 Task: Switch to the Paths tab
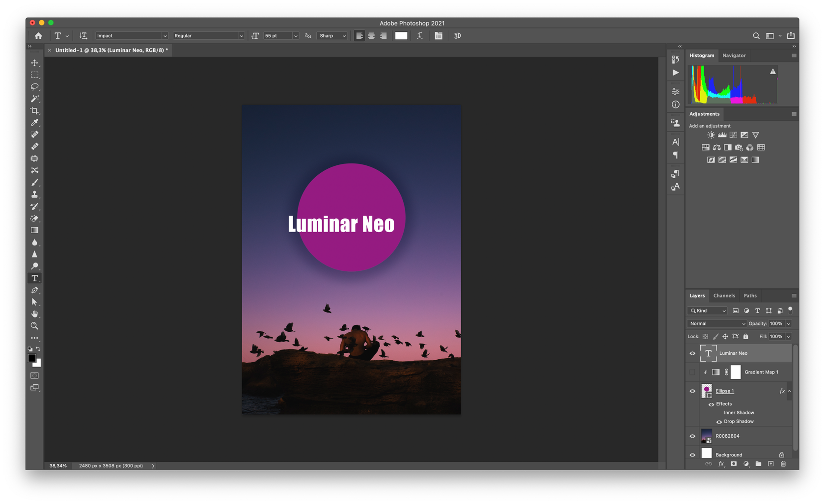point(750,295)
